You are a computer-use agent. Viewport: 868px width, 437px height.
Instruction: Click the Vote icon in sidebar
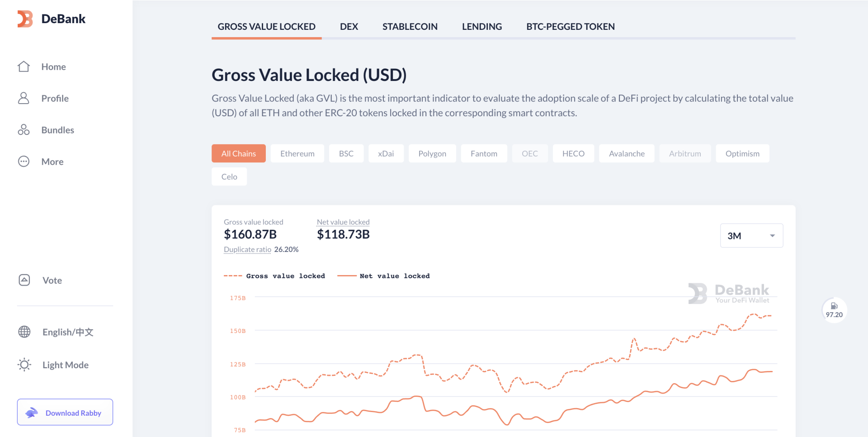(24, 280)
